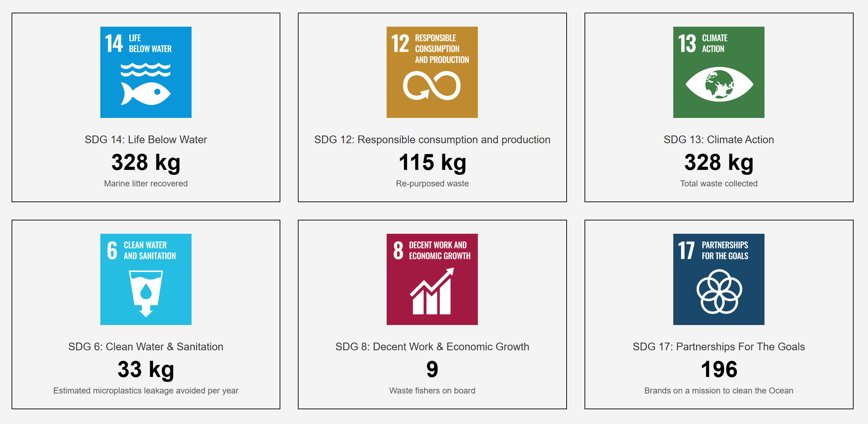Click the SDG 14 Life Below Water icon
This screenshot has width=868, height=424.
pyautogui.click(x=146, y=72)
